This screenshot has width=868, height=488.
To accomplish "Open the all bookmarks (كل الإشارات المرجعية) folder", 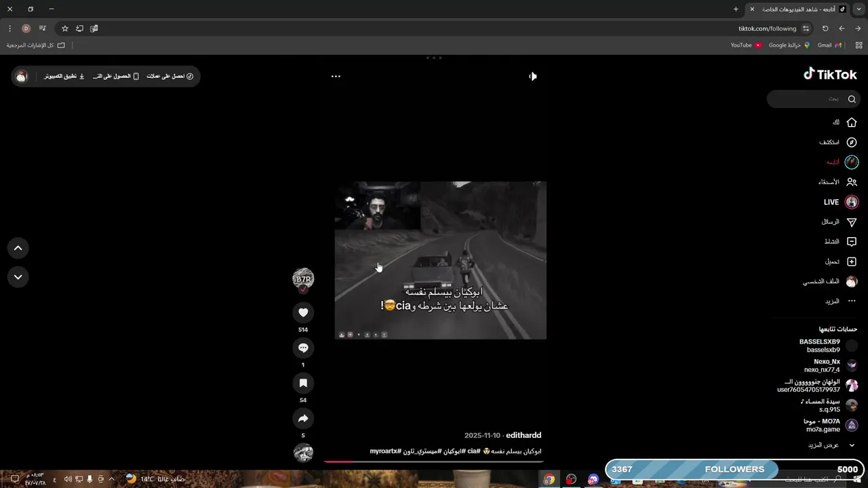I will [x=36, y=45].
